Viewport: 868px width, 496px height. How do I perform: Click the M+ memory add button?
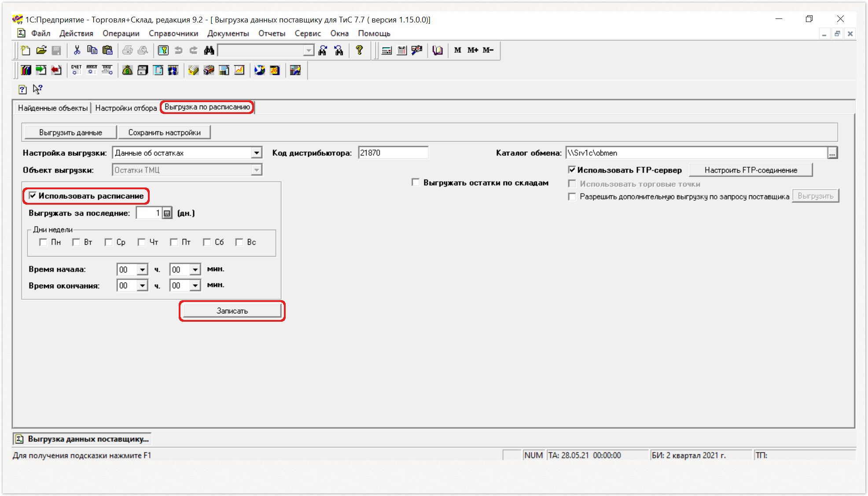click(x=473, y=50)
